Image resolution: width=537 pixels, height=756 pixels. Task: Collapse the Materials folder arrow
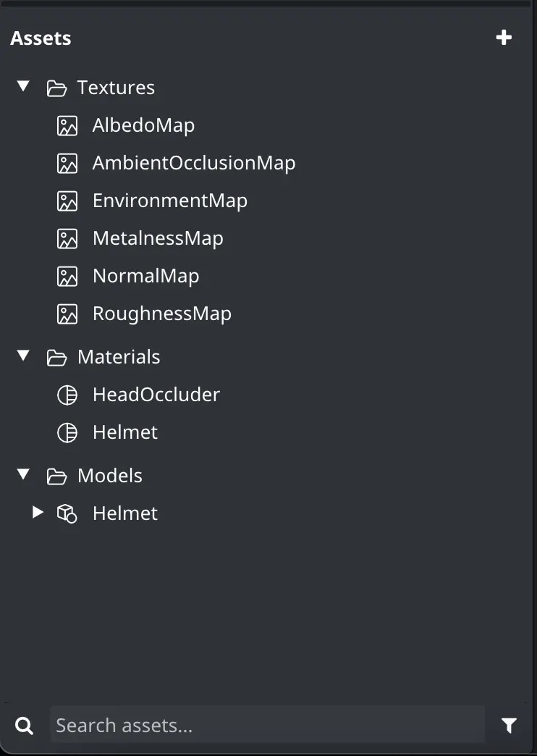[x=23, y=356]
